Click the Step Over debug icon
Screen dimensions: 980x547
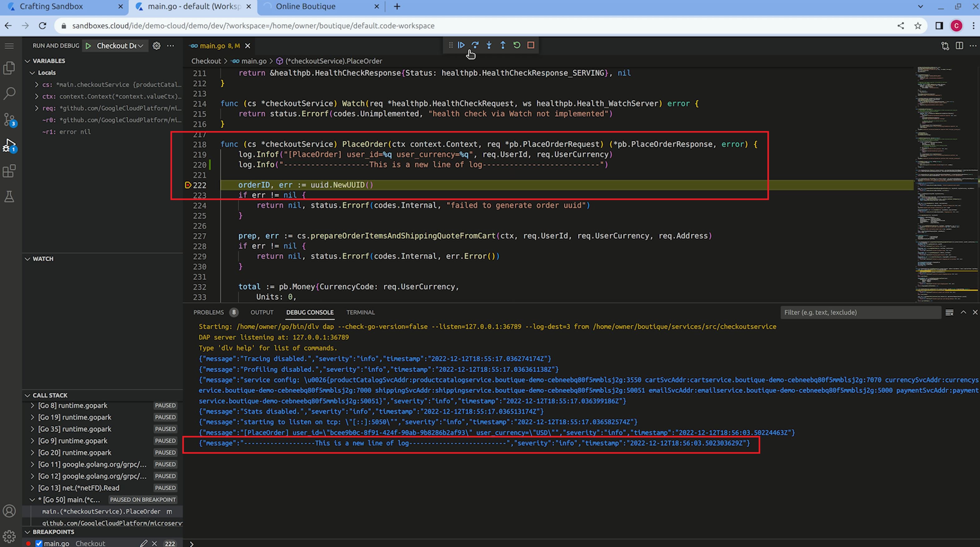[475, 45]
